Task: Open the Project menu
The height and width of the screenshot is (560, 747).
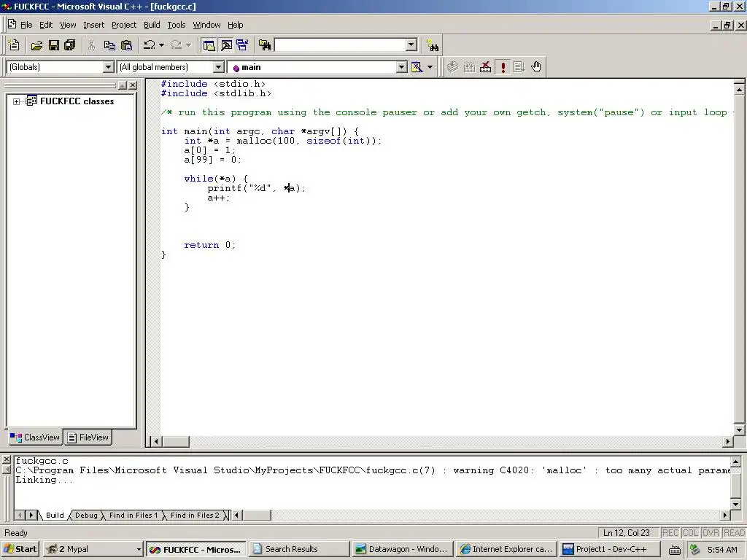Action: pyautogui.click(x=124, y=25)
